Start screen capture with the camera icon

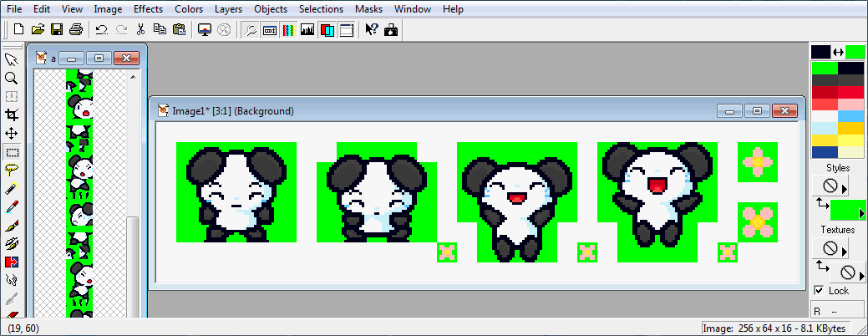(x=391, y=30)
